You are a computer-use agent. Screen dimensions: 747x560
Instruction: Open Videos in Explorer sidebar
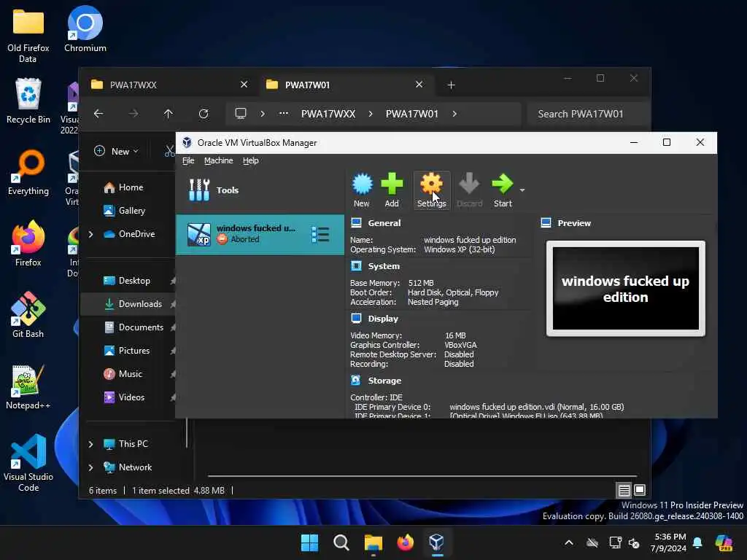tap(124, 397)
